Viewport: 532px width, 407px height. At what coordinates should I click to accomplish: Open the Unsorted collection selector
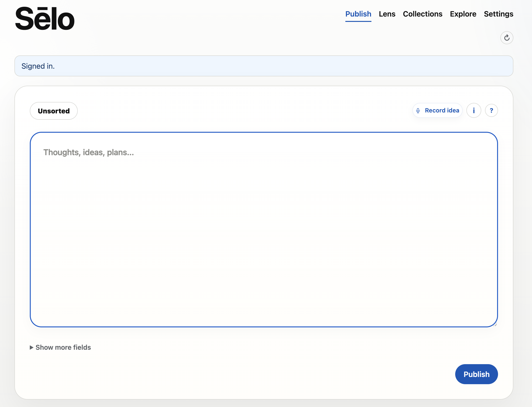(54, 111)
